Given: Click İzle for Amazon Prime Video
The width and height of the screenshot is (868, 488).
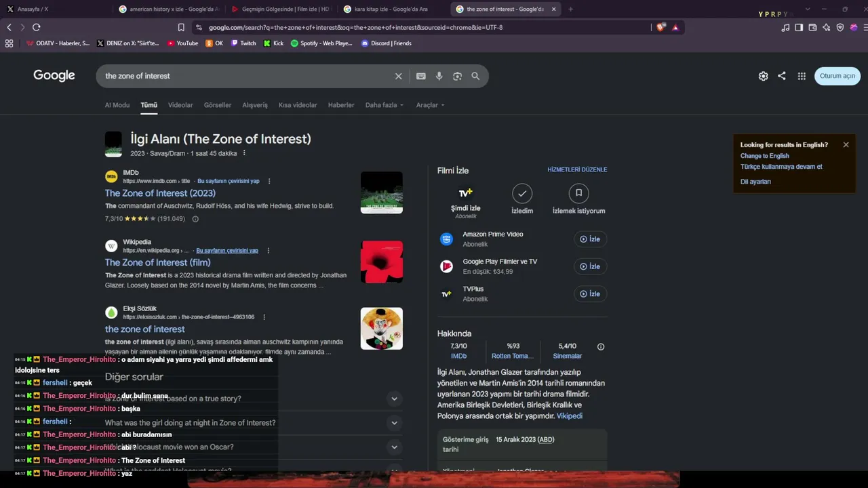Looking at the screenshot, I should pos(590,239).
